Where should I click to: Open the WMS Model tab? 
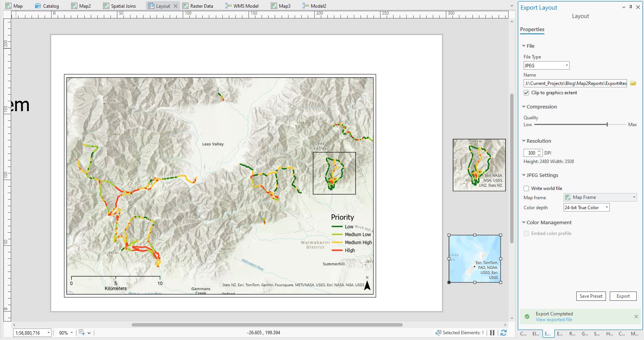[x=245, y=6]
